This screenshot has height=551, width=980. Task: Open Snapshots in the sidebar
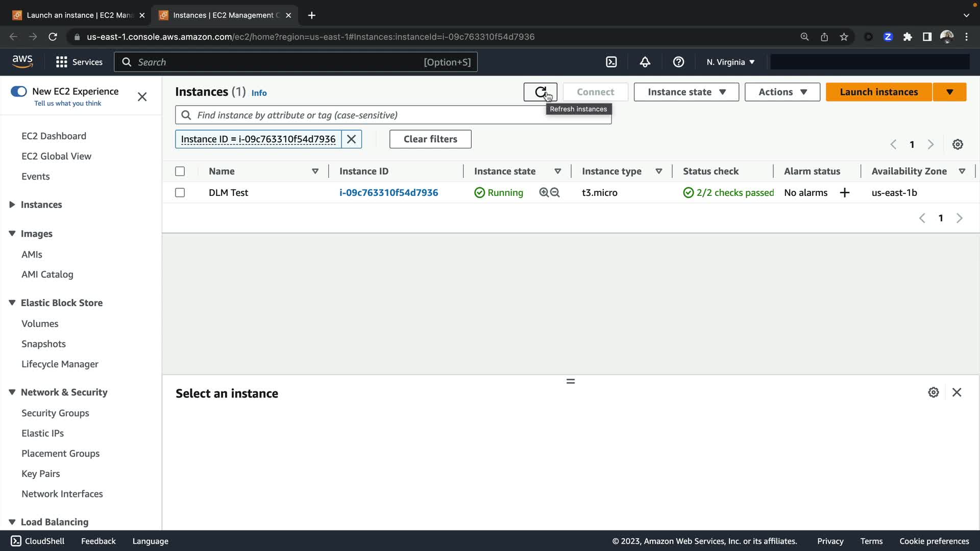tap(43, 344)
